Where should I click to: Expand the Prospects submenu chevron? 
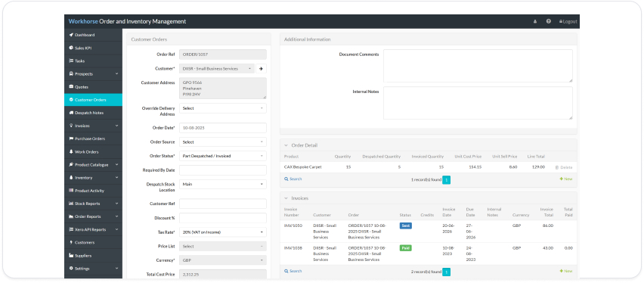point(116,74)
